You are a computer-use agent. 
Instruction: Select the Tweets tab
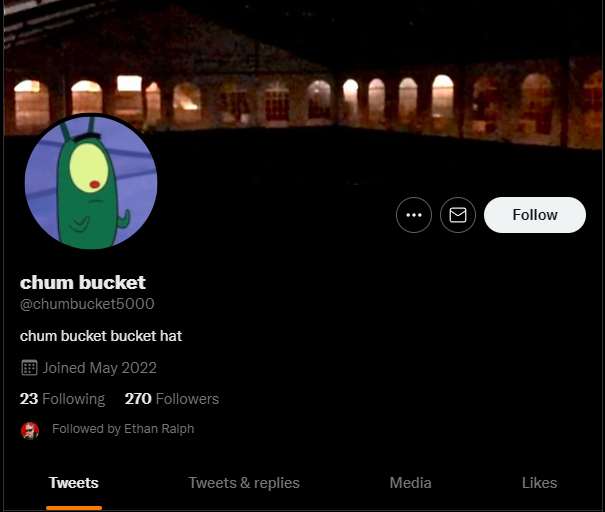pyautogui.click(x=74, y=483)
